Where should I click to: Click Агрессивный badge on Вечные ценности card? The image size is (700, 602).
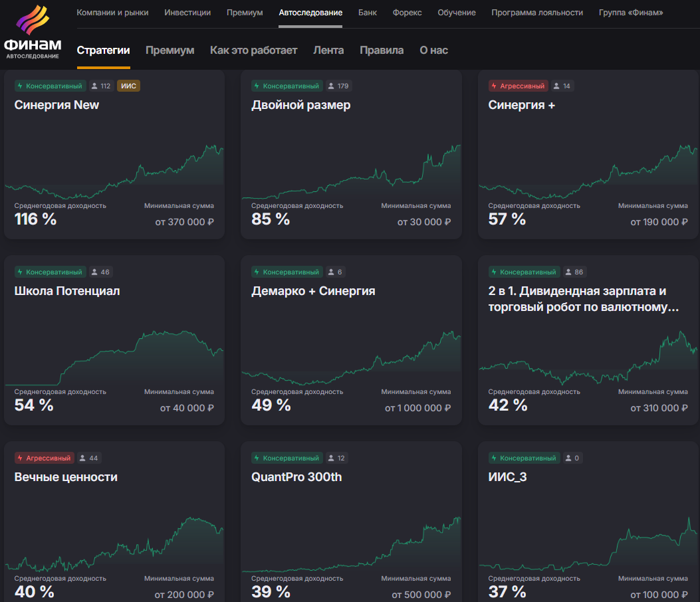[x=44, y=458]
